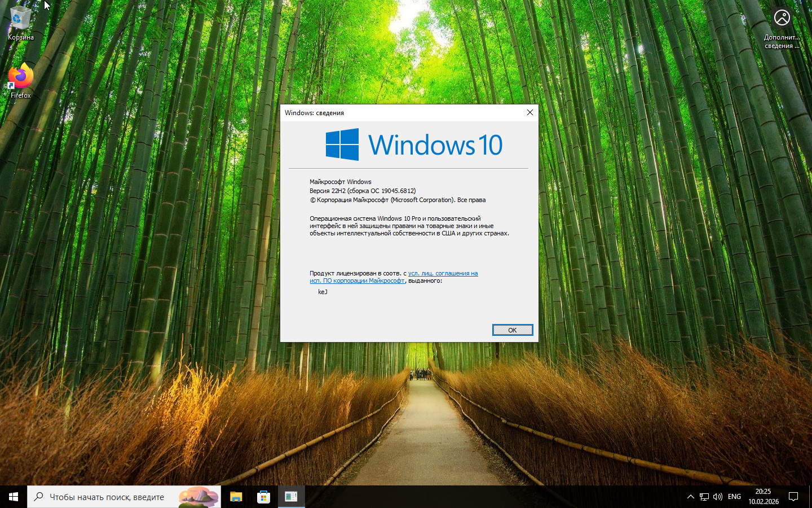812x508 pixels.
Task: Click the Windows: сведения dialog title bar
Action: click(395, 112)
